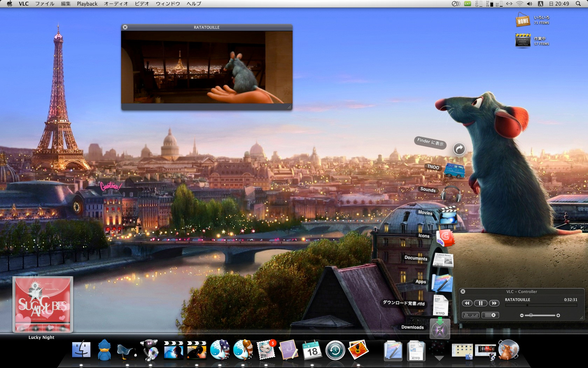Click the volume slider track in the VLC Controller
The width and height of the screenshot is (588, 368).
pyautogui.click(x=540, y=315)
